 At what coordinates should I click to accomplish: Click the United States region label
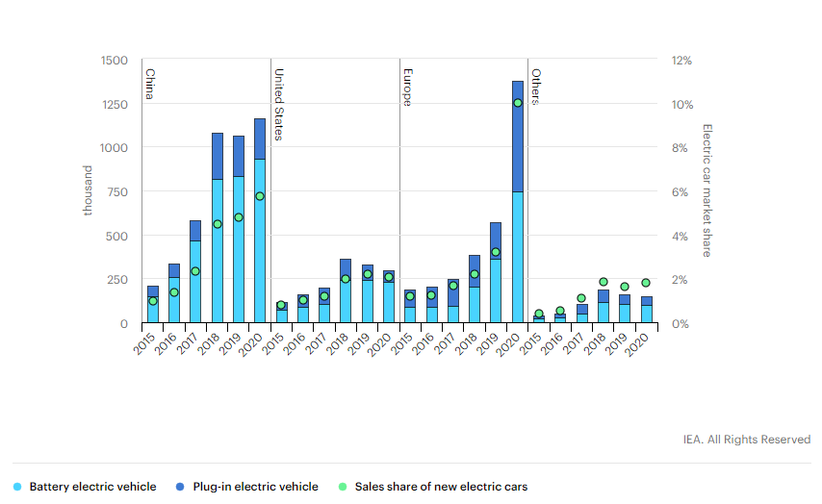(x=279, y=104)
